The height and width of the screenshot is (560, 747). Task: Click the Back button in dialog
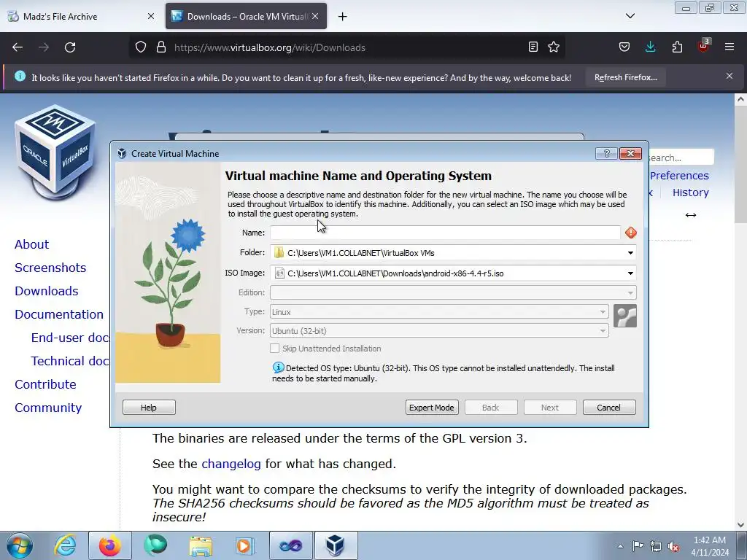(x=491, y=407)
